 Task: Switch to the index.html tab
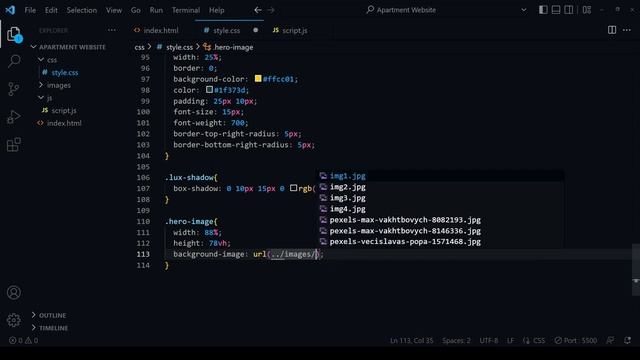156,30
